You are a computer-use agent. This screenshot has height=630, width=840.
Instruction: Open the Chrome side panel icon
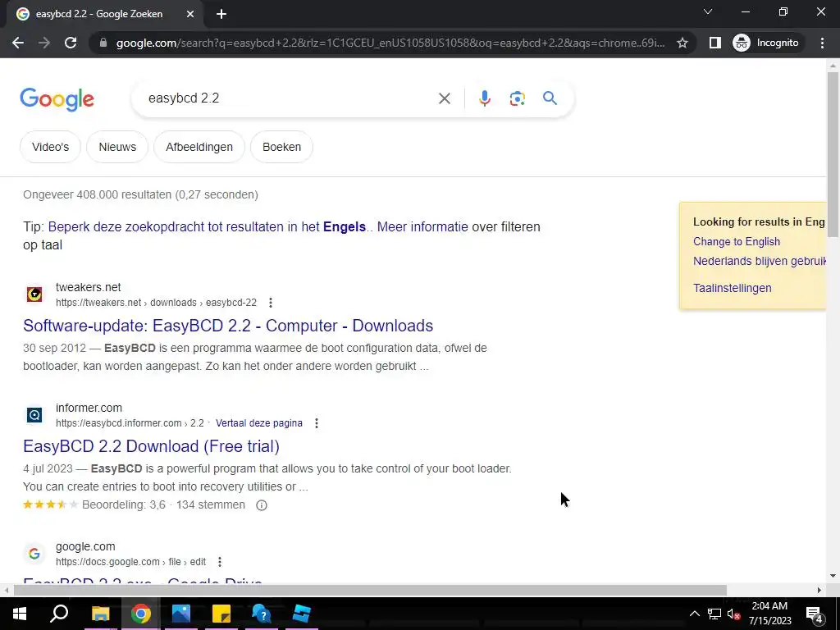715,43
